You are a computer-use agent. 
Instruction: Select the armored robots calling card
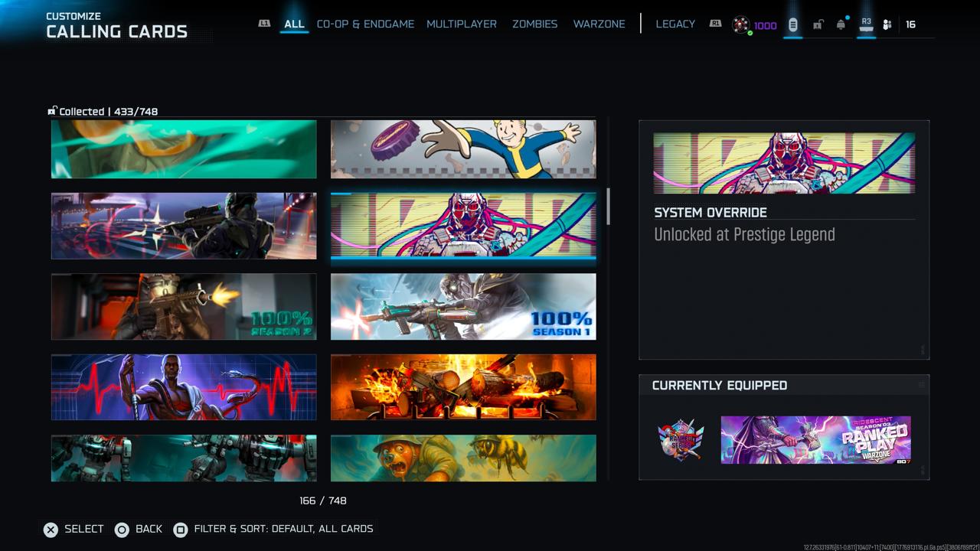tap(184, 458)
